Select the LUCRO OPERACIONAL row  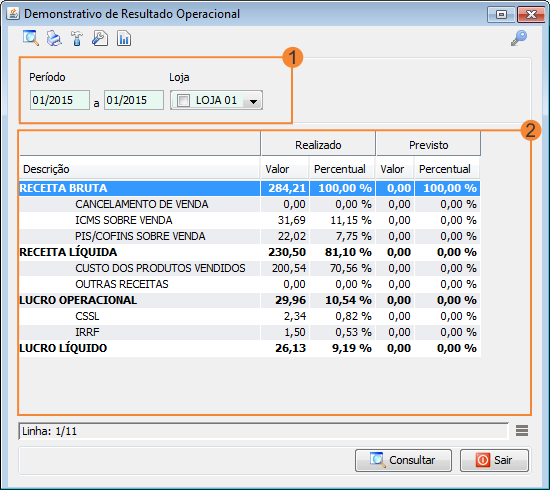(250, 300)
